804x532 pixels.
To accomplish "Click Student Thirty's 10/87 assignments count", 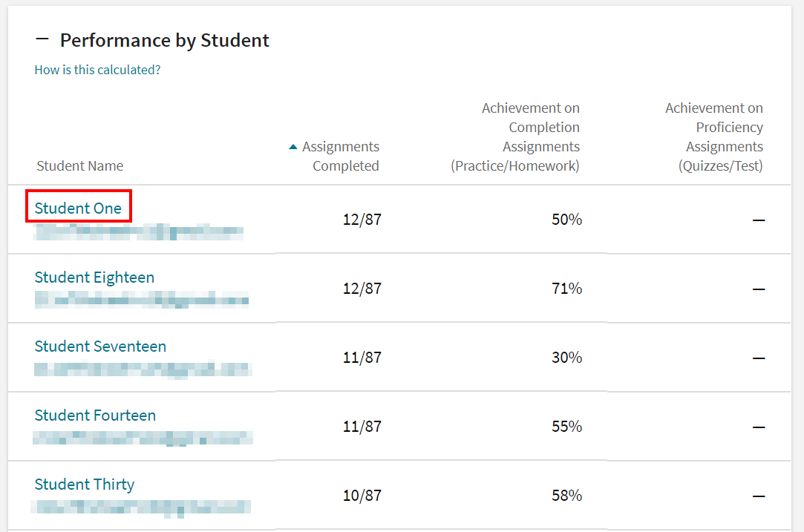I will [x=362, y=495].
